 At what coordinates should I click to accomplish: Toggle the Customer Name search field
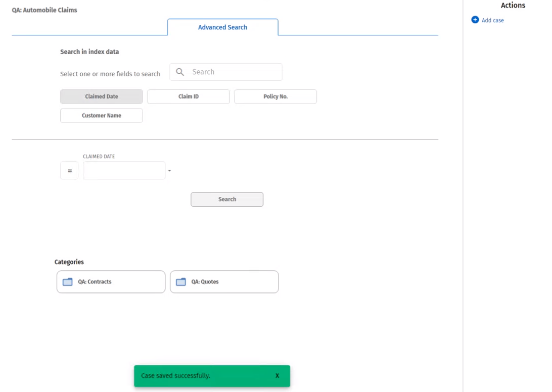point(101,116)
